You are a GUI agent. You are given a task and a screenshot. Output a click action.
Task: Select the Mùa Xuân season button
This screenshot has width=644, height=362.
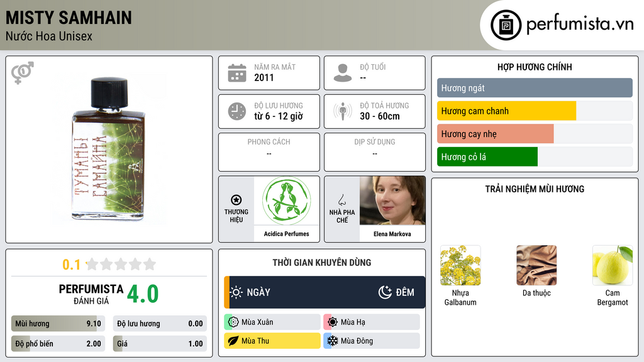tap(272, 322)
